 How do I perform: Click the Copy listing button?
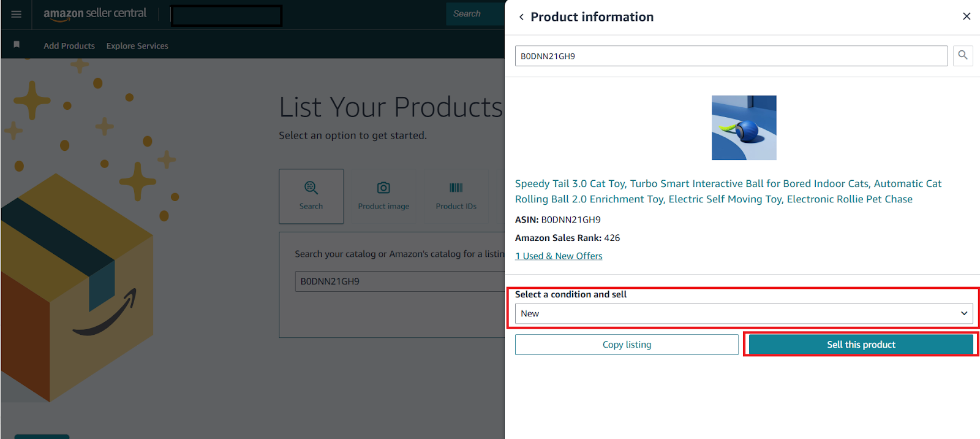pos(627,345)
